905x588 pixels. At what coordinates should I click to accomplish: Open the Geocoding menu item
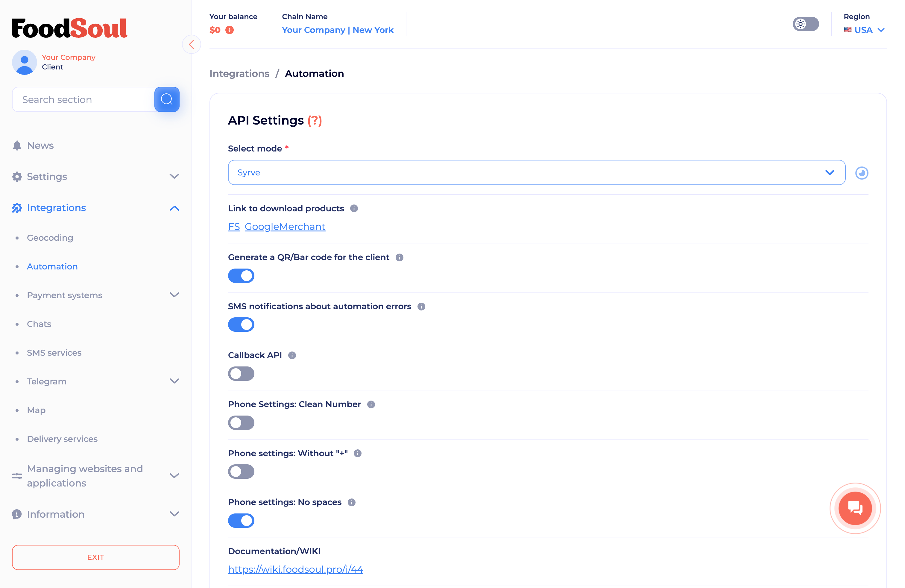coord(50,238)
